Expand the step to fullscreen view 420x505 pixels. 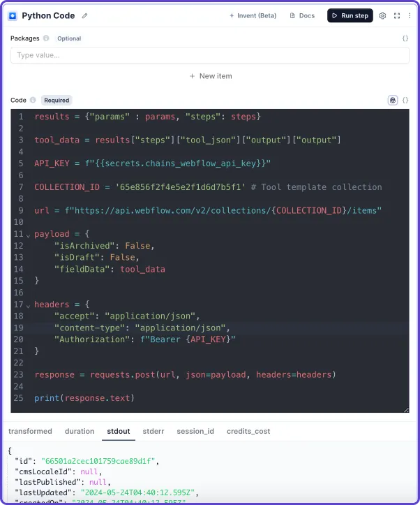tap(397, 15)
